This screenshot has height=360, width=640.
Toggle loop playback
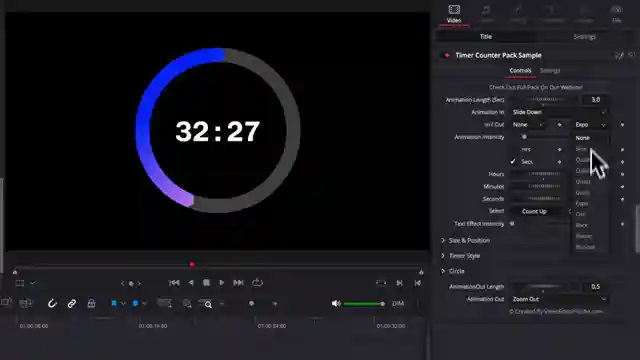pyautogui.click(x=257, y=282)
